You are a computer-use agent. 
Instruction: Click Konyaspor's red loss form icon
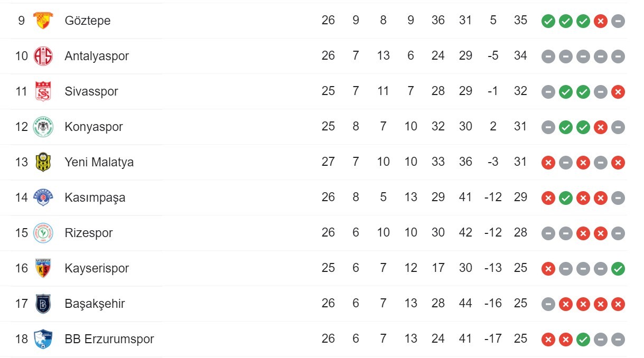pos(600,127)
